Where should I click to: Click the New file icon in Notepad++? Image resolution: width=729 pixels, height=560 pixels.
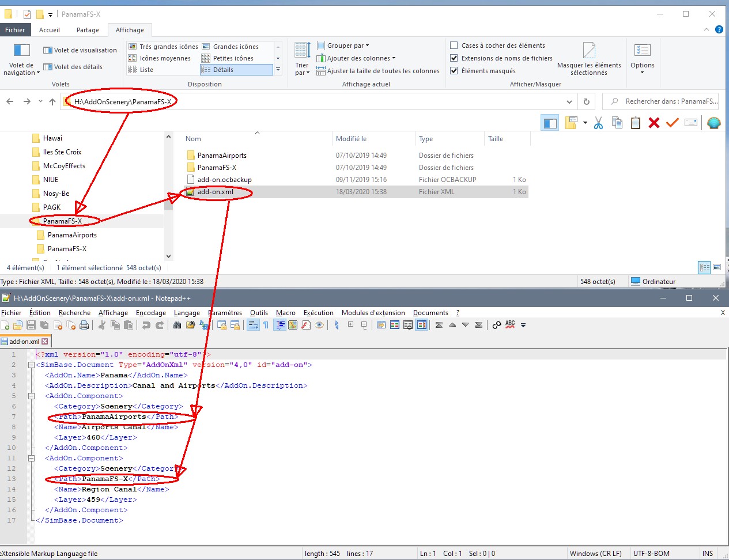point(6,326)
